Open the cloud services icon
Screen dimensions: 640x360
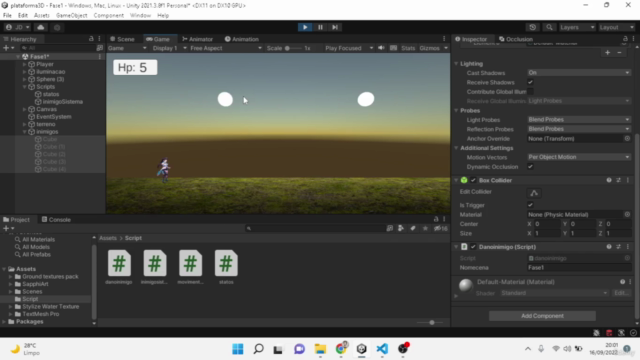click(x=41, y=27)
